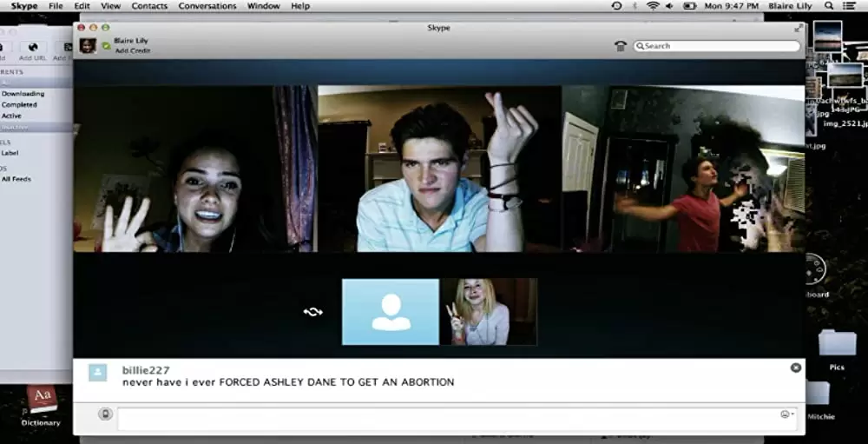
Task: Click the chat message input field
Action: [447, 415]
